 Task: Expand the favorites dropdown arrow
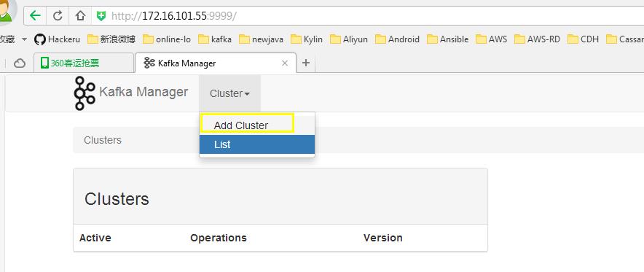click(x=24, y=39)
